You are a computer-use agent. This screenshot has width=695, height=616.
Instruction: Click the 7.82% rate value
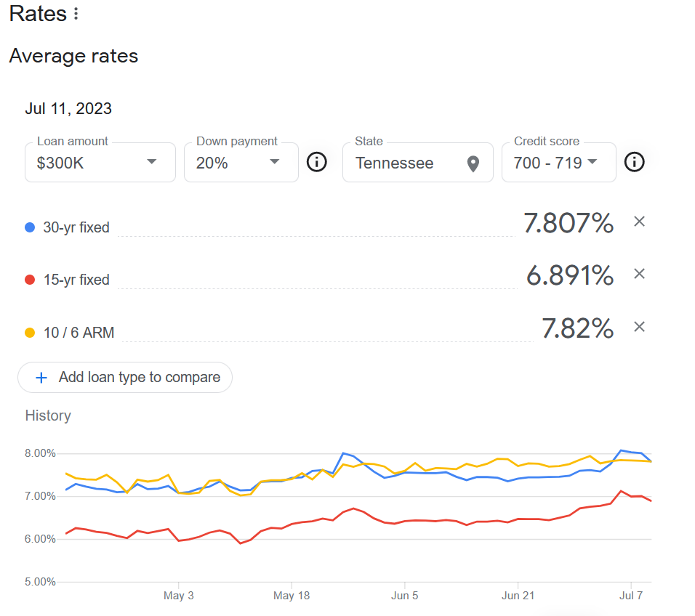click(578, 328)
